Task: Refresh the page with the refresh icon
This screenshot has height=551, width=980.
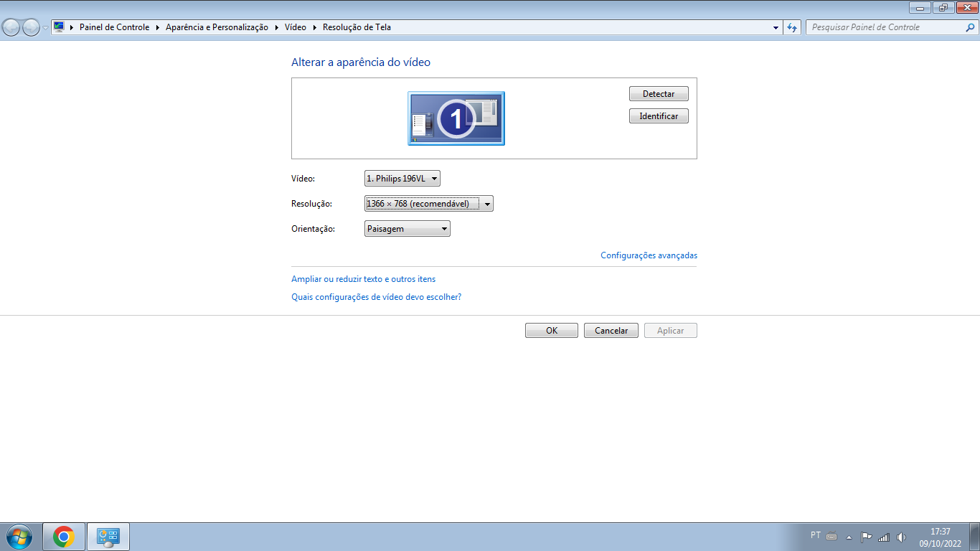Action: point(792,27)
